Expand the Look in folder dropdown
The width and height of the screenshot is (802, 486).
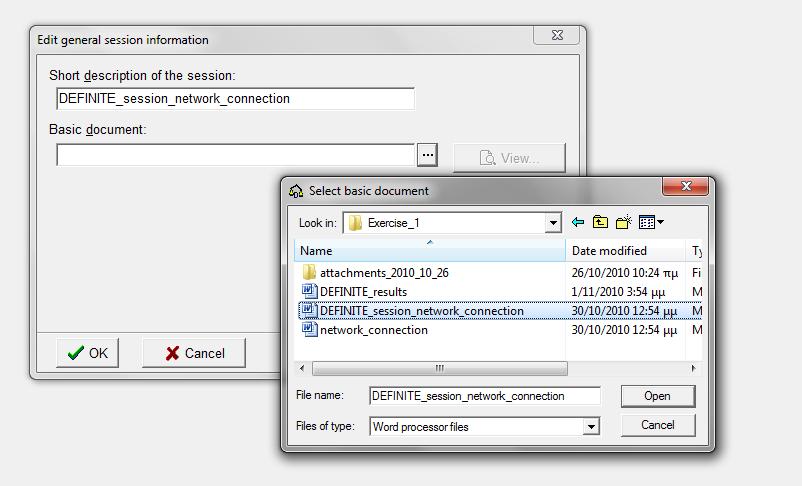[553, 223]
